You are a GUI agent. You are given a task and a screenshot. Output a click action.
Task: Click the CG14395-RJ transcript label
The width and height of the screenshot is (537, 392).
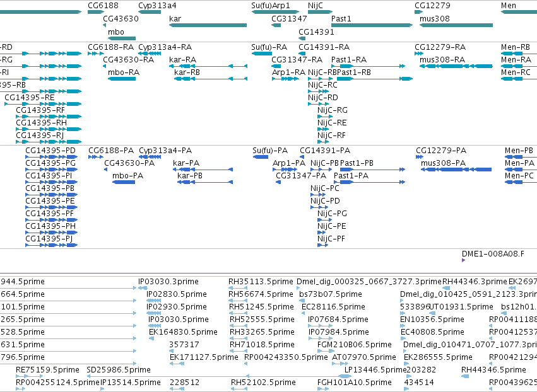[x=40, y=135]
